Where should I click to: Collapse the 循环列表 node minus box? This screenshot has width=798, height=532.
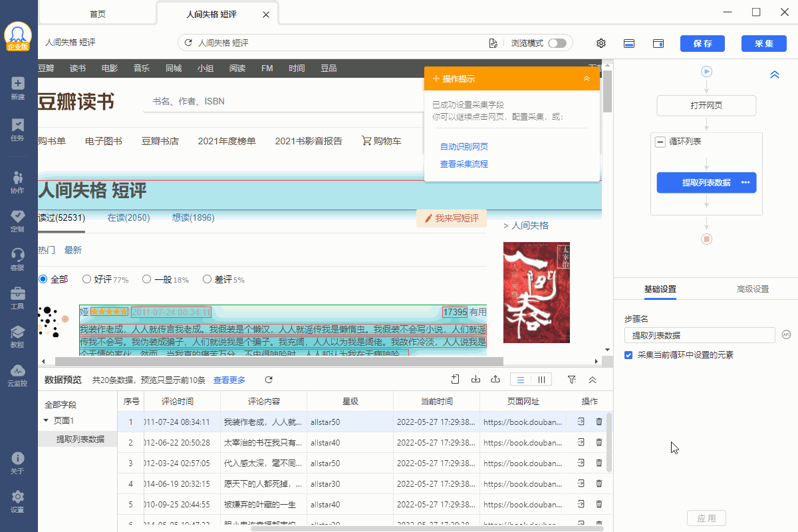tap(660, 142)
